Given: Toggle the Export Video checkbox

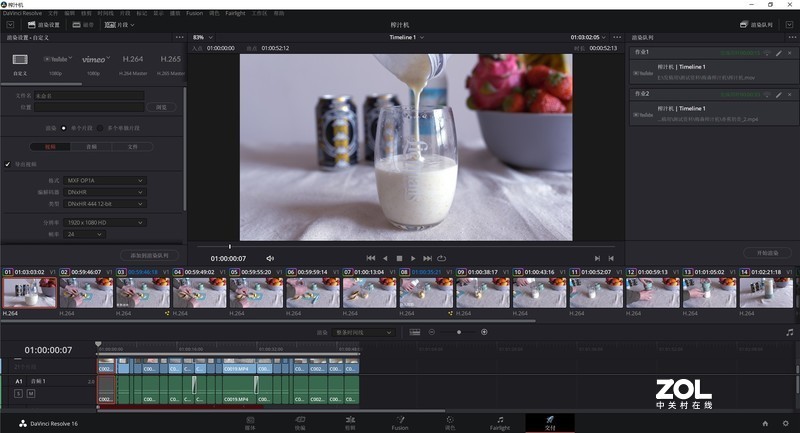Looking at the screenshot, I should (x=8, y=164).
